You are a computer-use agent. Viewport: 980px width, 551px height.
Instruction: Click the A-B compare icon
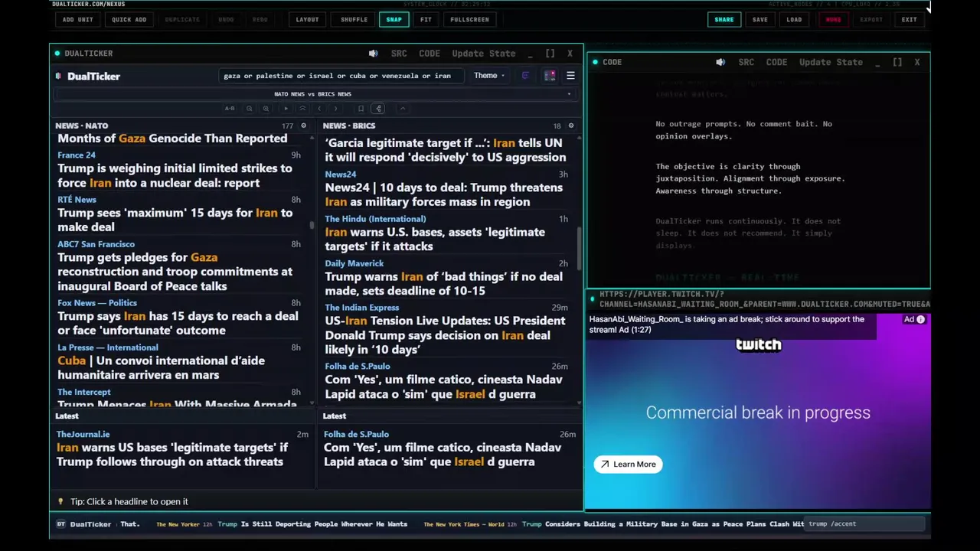230,109
